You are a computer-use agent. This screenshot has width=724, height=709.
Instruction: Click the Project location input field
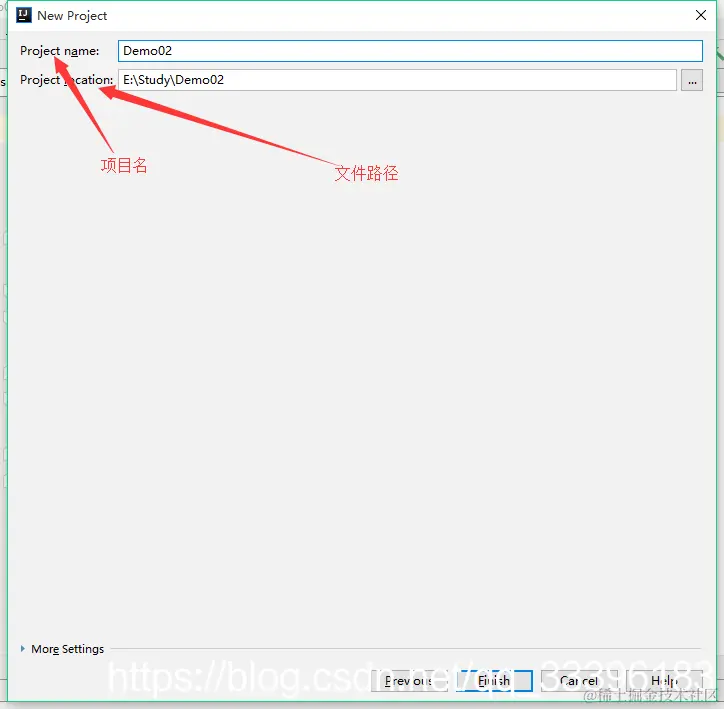(x=397, y=80)
